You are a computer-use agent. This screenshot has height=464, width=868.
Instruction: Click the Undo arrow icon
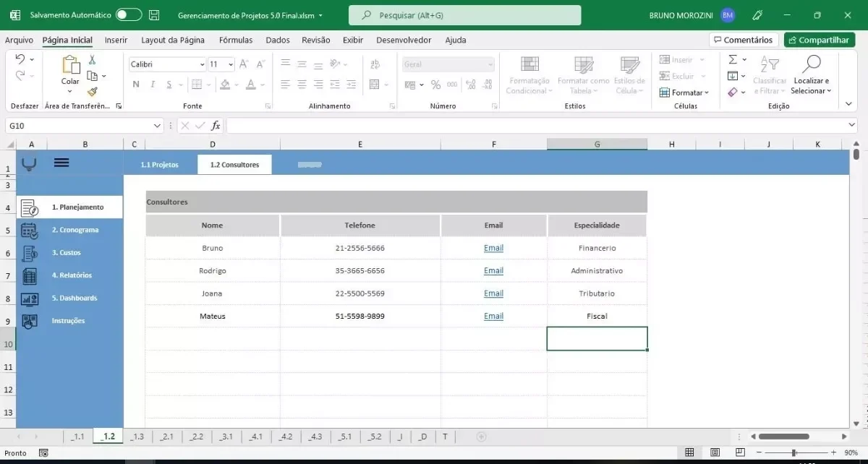tap(20, 60)
